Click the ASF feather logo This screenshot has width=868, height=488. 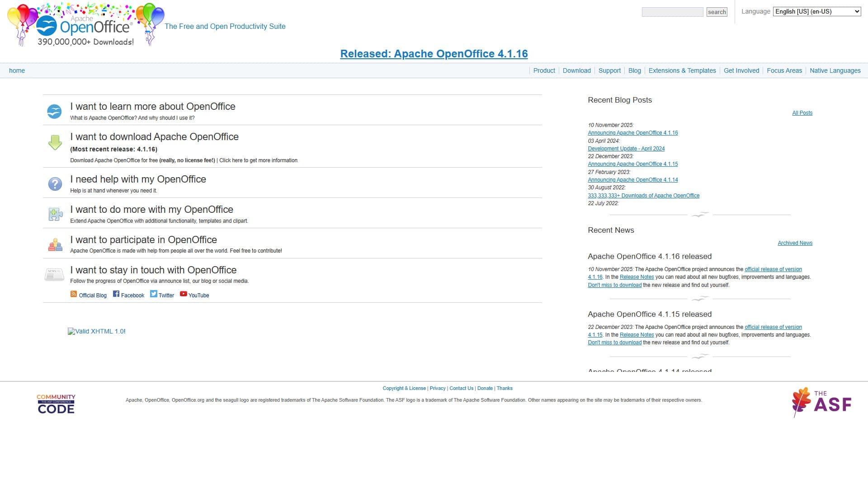(821, 402)
